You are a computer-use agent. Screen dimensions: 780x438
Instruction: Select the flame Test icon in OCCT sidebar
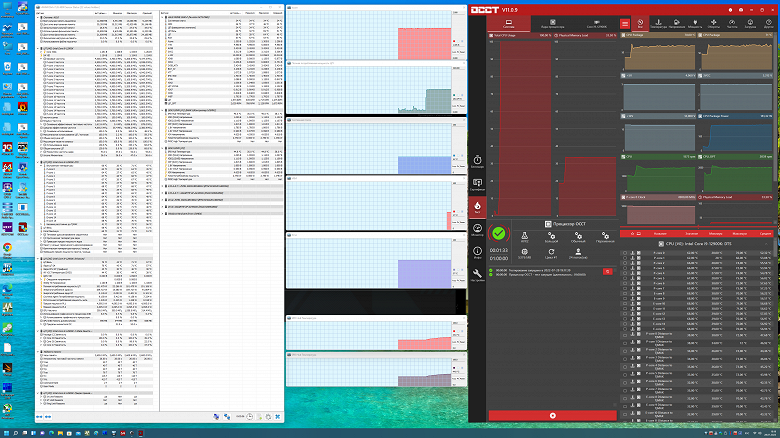tap(477, 208)
